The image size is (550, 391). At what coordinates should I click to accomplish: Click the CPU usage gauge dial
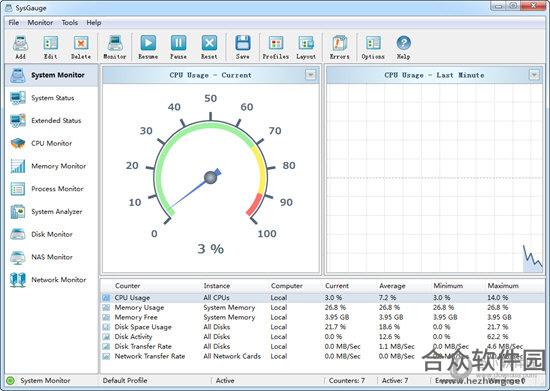point(210,172)
